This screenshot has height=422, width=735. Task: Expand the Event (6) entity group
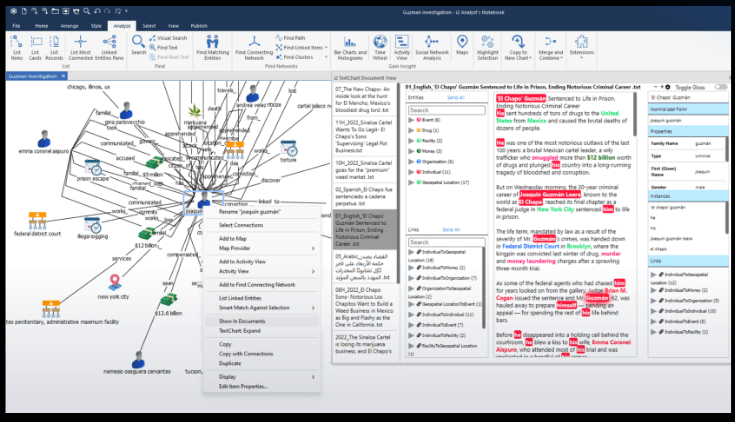[411, 120]
